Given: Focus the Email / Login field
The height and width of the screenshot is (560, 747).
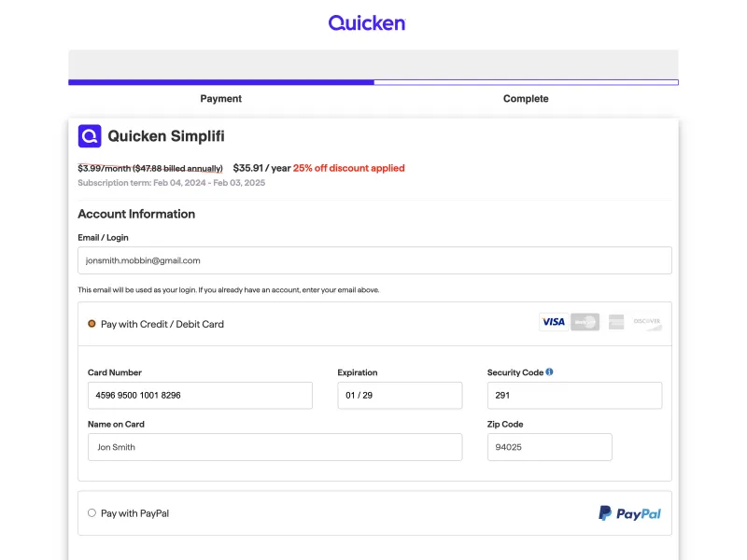Looking at the screenshot, I should [375, 260].
